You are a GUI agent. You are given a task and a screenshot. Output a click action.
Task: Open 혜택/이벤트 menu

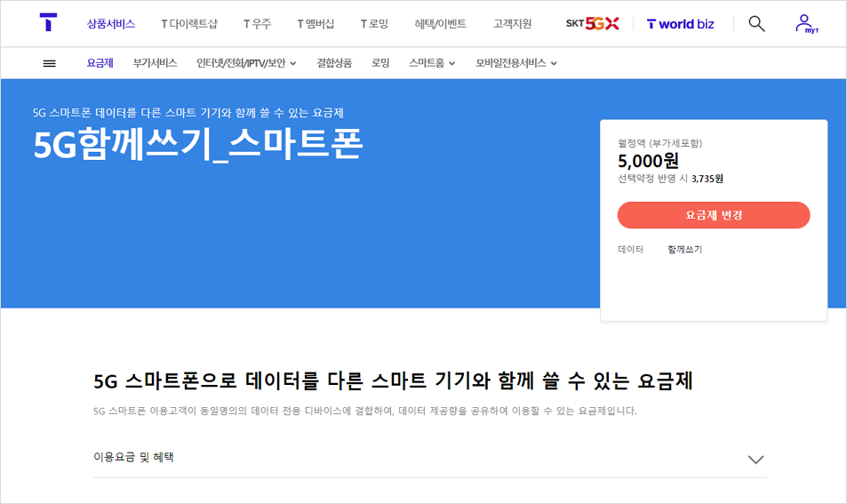coord(440,24)
